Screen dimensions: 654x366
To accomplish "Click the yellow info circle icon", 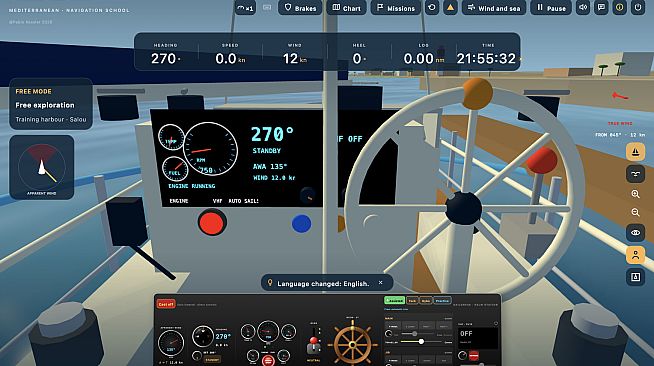I will [x=619, y=8].
